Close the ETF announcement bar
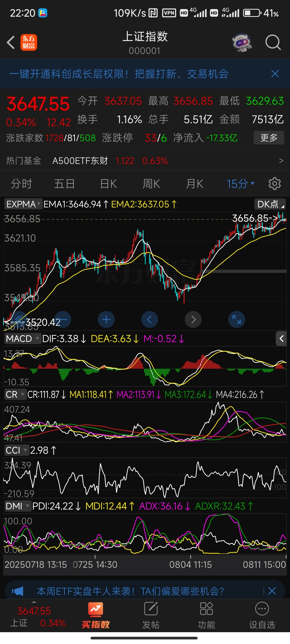The height and width of the screenshot is (644, 290). click(272, 591)
